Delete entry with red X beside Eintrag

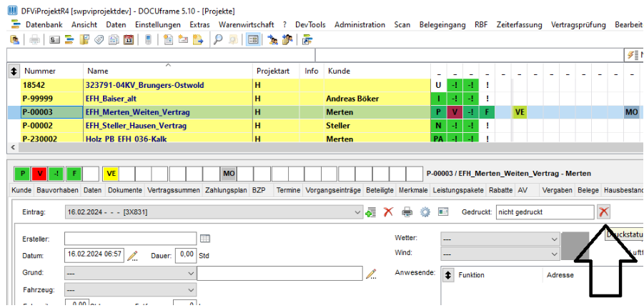tap(388, 212)
